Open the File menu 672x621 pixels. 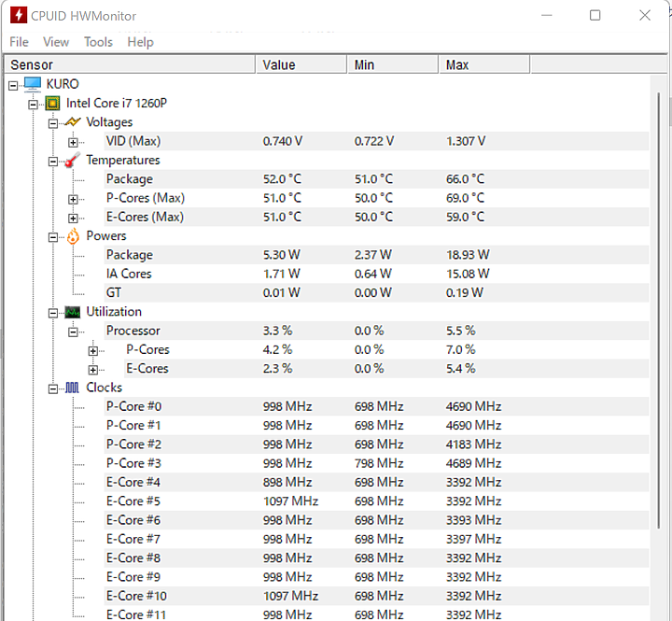(19, 42)
